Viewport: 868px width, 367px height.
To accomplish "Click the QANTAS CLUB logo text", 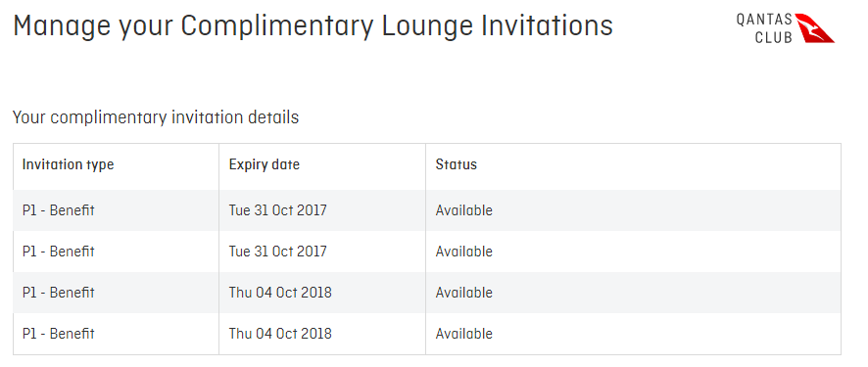I will click(x=764, y=28).
